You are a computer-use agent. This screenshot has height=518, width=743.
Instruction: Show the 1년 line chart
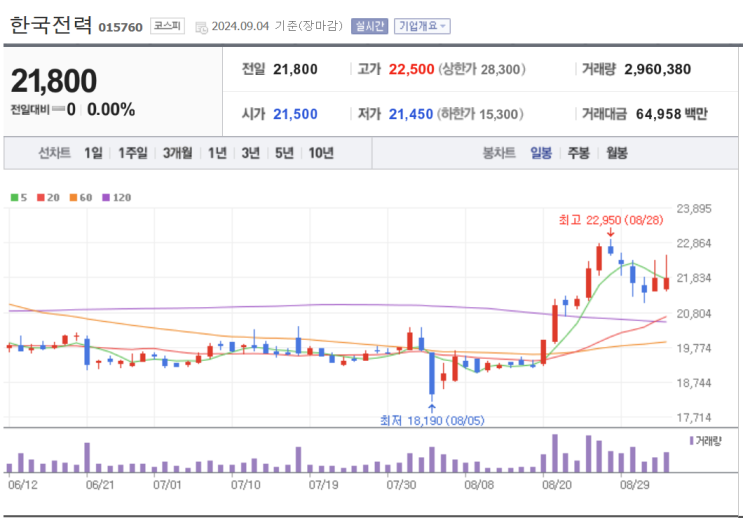[x=217, y=153]
